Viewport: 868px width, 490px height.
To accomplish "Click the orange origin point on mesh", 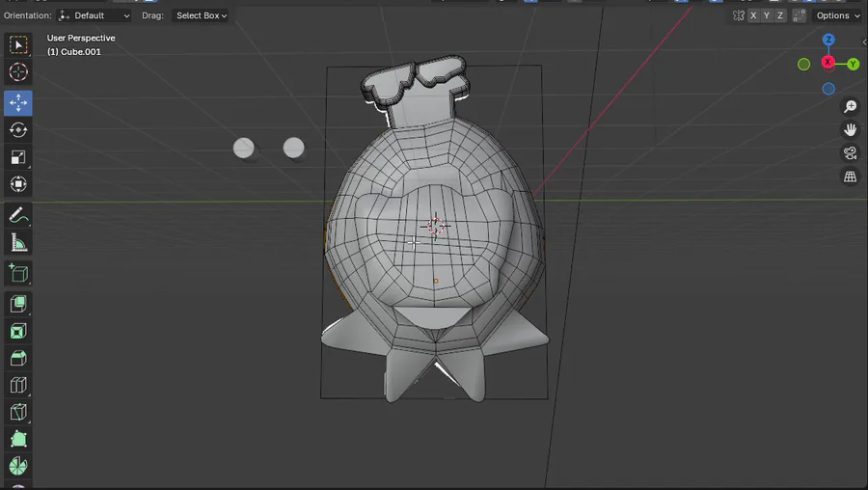I will [x=436, y=281].
